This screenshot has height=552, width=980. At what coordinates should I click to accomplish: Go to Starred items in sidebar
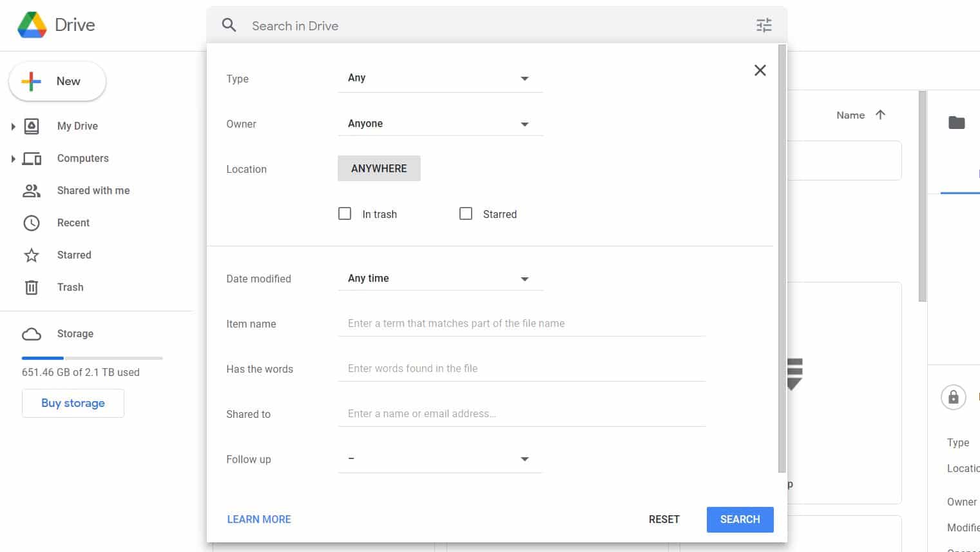pos(73,255)
